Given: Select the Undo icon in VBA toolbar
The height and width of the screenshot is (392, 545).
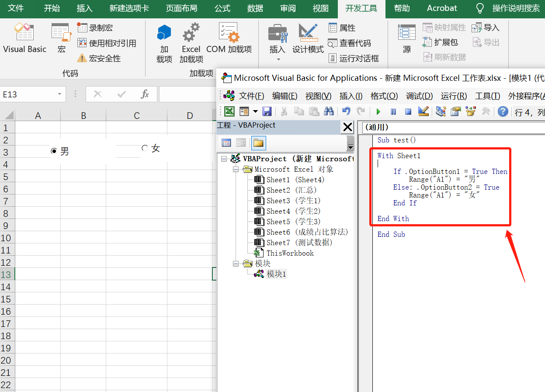Looking at the screenshot, I should point(346,112).
